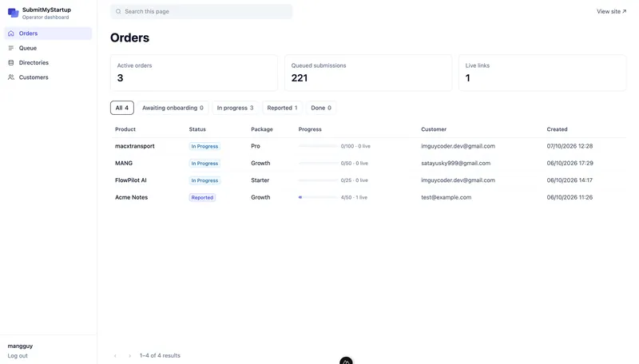Select the All 4 filter tab
The image size is (639, 364).
(x=122, y=108)
